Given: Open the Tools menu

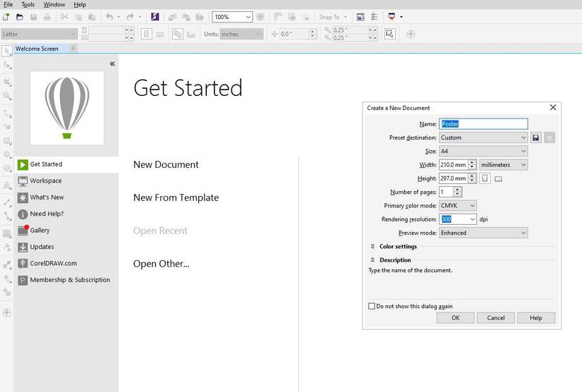Looking at the screenshot, I should (28, 4).
